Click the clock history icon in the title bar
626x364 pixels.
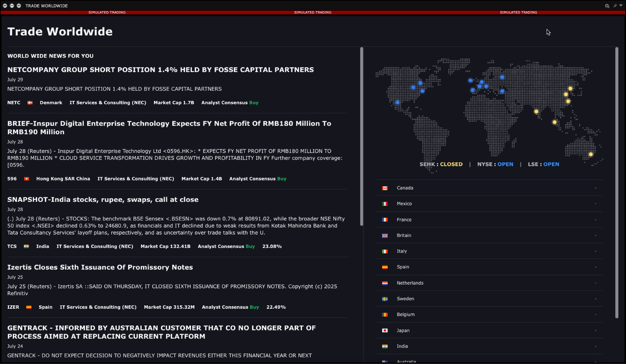tap(607, 5)
